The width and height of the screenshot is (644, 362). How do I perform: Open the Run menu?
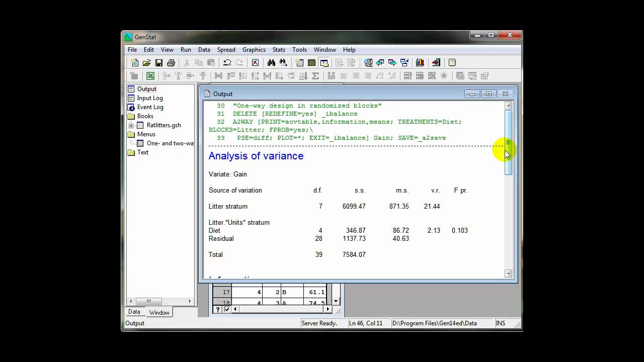186,50
